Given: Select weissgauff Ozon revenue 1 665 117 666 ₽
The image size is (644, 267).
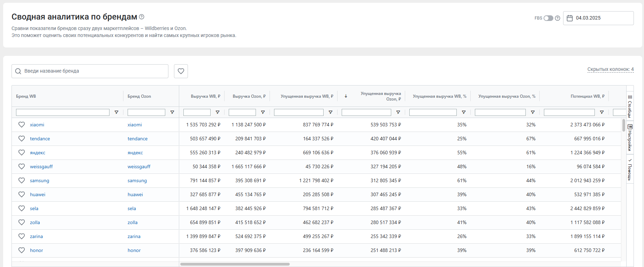Looking at the screenshot, I should pyautogui.click(x=249, y=166).
